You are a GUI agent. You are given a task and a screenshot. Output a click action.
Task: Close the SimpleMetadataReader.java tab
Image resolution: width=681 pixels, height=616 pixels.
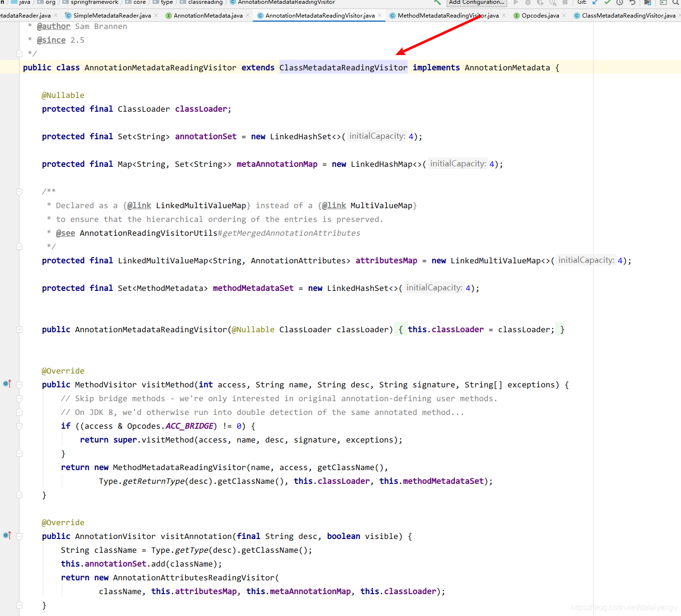(156, 15)
